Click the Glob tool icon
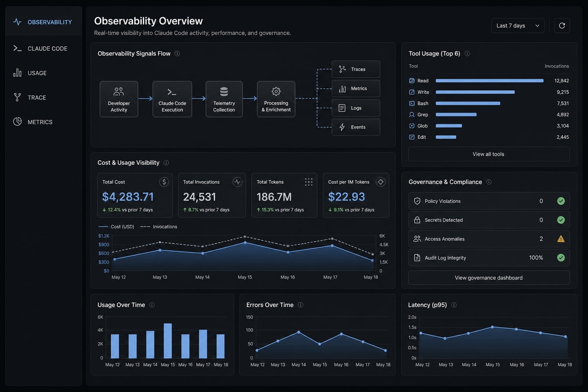This screenshot has height=392, width=588. [412, 126]
